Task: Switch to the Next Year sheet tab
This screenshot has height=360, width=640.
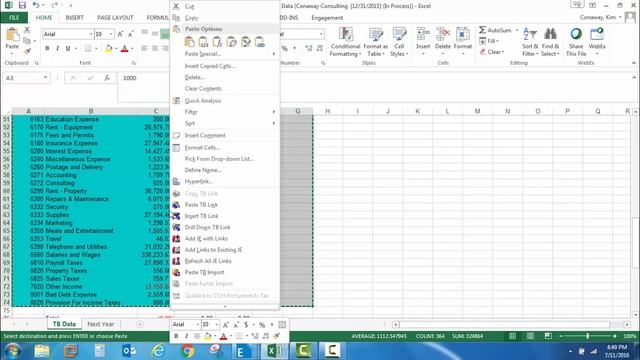Action: point(100,324)
